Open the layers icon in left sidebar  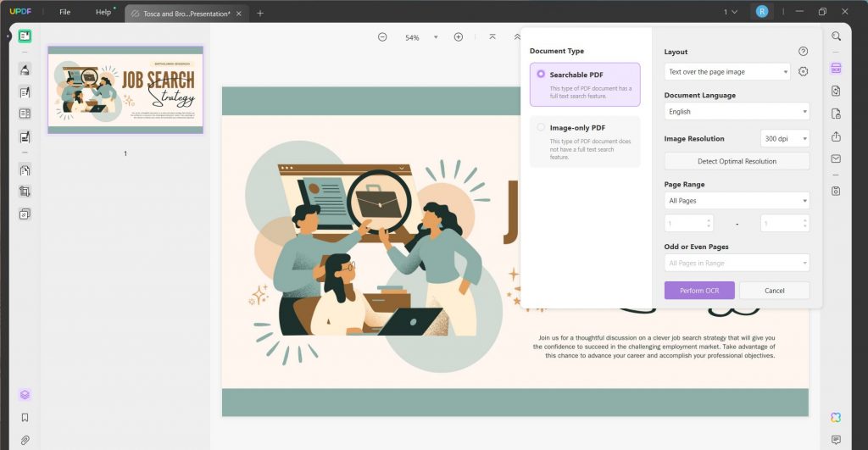[x=25, y=395]
